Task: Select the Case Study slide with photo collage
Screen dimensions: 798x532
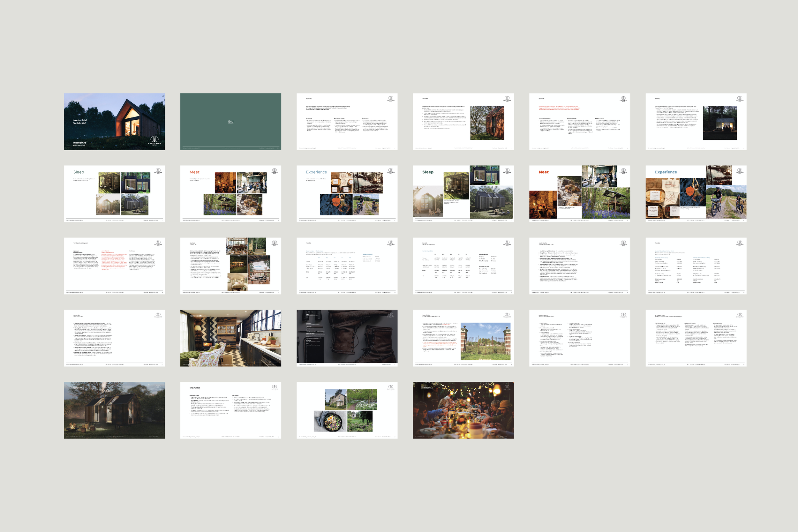Action: tap(231, 266)
